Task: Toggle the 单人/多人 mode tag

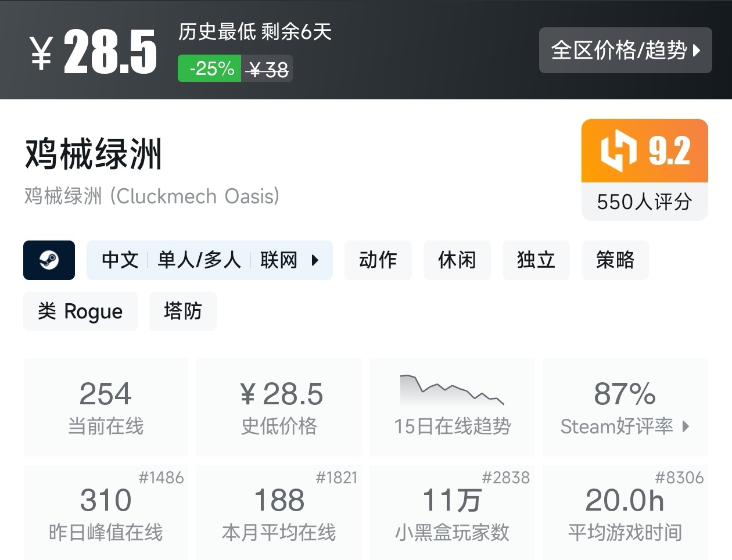Action: pyautogui.click(x=199, y=260)
